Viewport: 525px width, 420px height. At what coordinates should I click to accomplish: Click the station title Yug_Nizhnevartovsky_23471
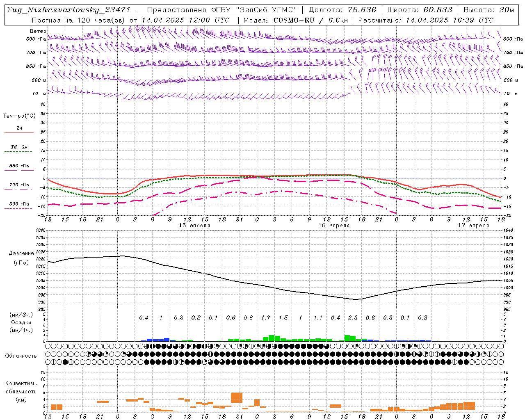pyautogui.click(x=68, y=10)
